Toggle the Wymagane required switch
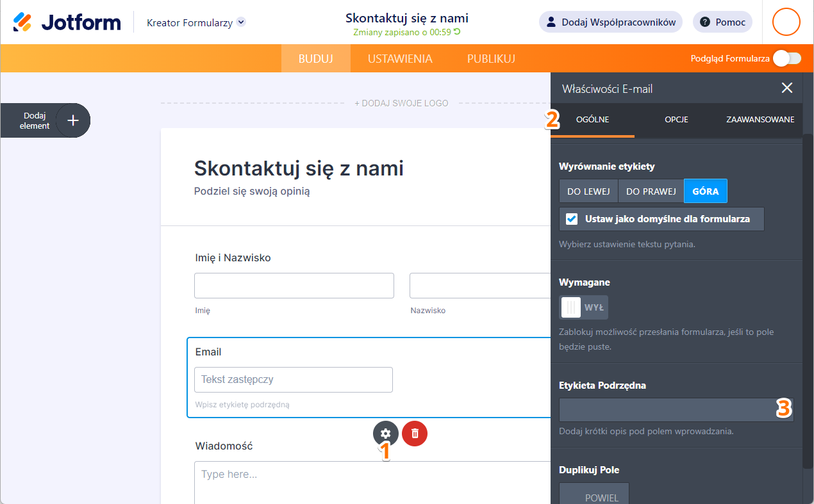 click(x=583, y=307)
